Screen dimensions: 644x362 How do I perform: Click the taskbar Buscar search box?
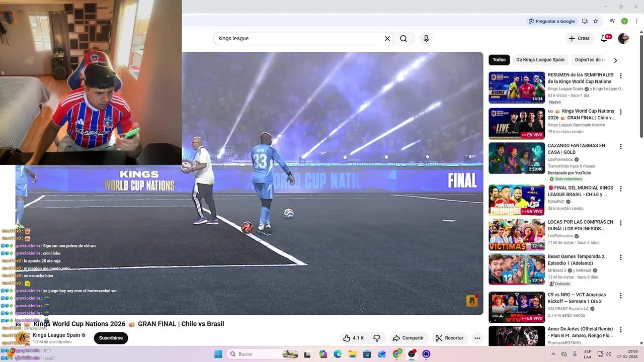click(263, 354)
